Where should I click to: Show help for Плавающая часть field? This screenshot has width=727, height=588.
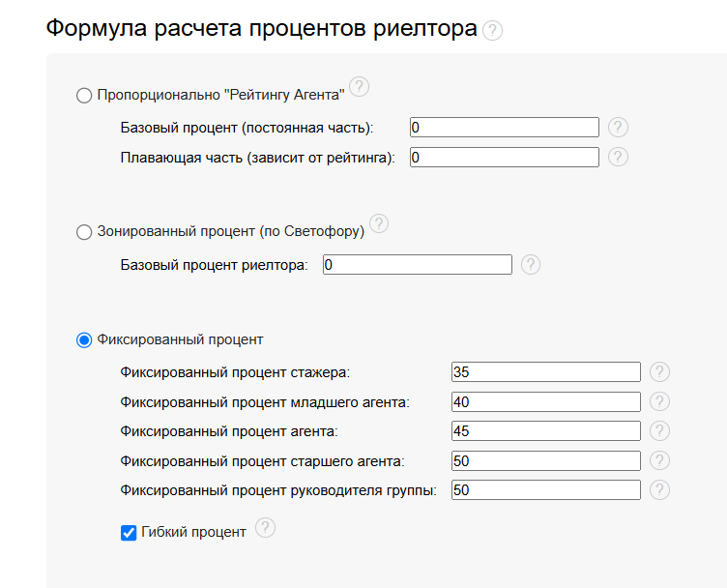tap(619, 157)
